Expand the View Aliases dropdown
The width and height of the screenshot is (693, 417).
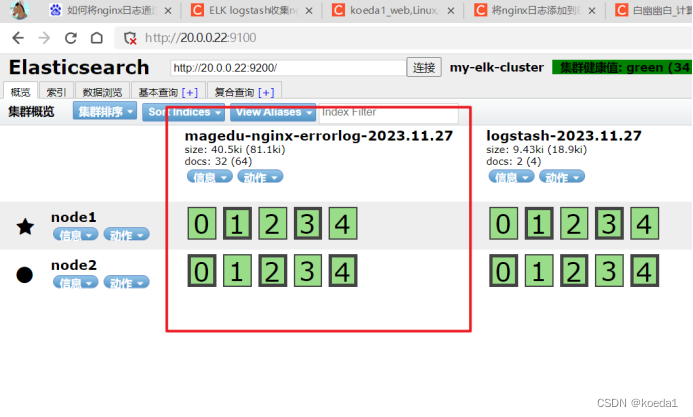click(x=273, y=112)
